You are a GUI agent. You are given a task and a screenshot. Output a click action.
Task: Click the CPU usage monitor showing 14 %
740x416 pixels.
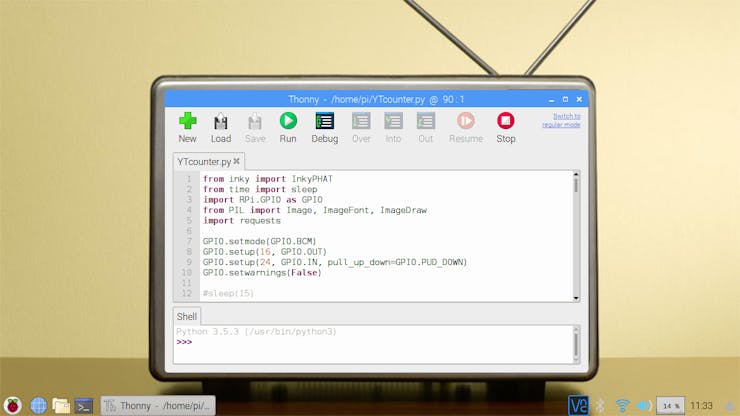tap(671, 406)
